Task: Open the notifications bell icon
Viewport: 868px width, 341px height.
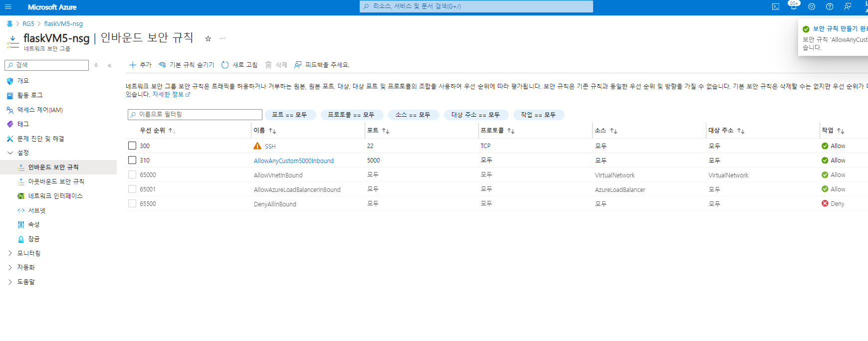Action: coord(793,7)
